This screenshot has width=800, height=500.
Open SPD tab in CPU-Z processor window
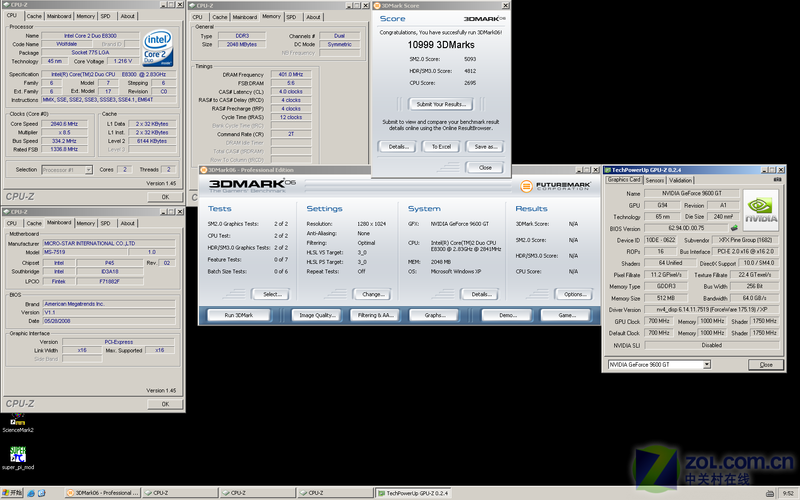(106, 16)
